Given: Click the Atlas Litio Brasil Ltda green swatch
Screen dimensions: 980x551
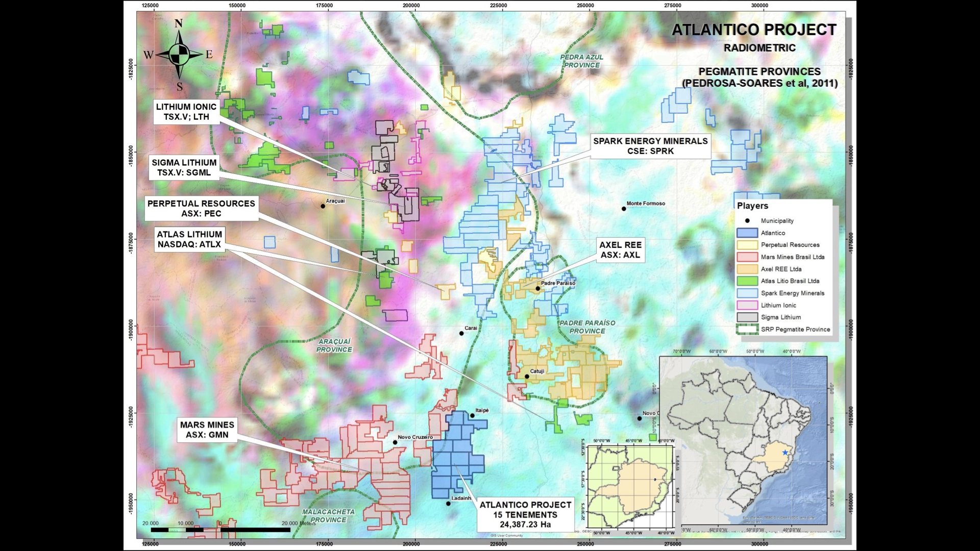Looking at the screenshot, I should (x=747, y=281).
